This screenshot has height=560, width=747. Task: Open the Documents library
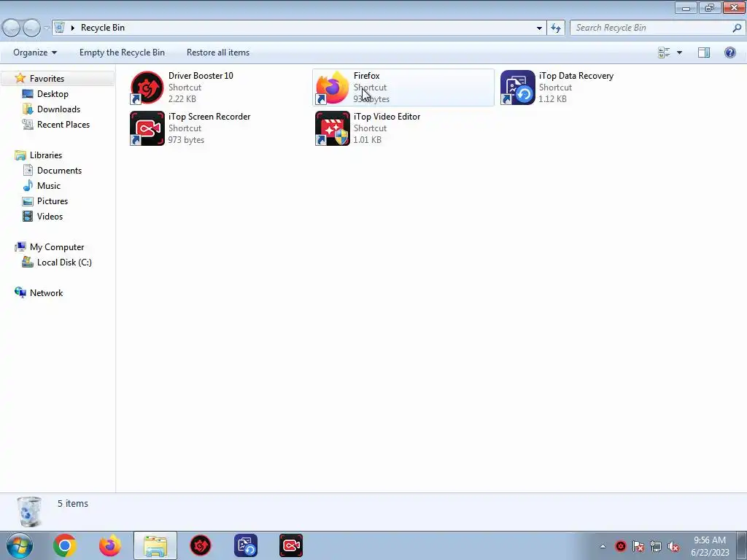pos(59,171)
